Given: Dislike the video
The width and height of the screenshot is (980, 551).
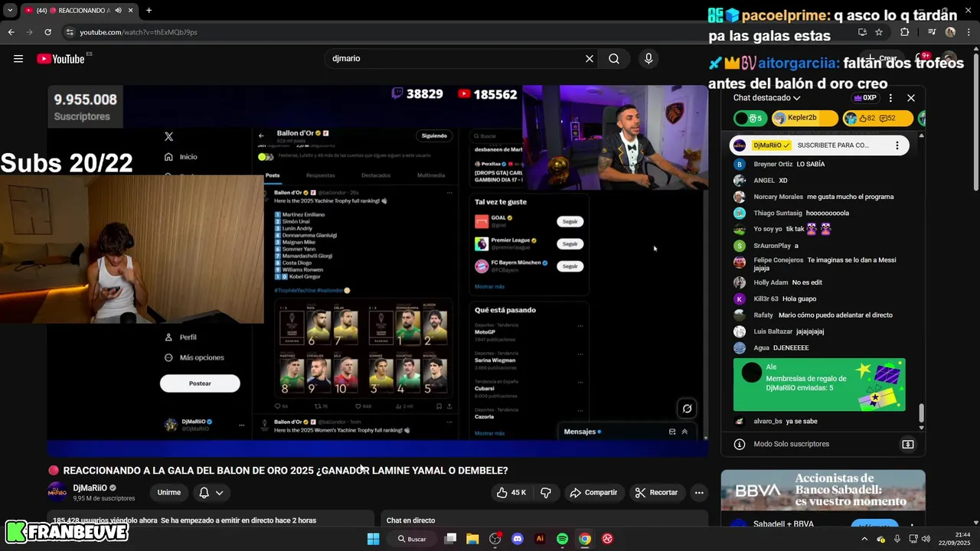Looking at the screenshot, I should (546, 493).
